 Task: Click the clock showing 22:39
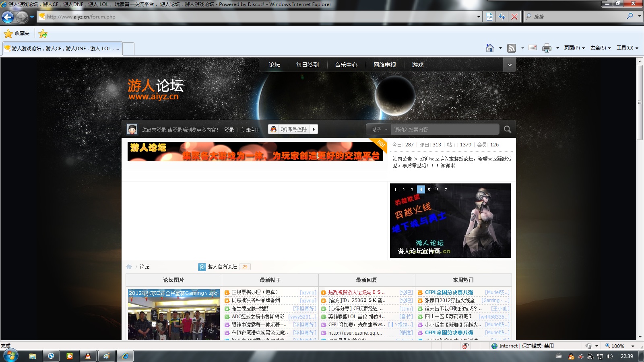(627, 356)
